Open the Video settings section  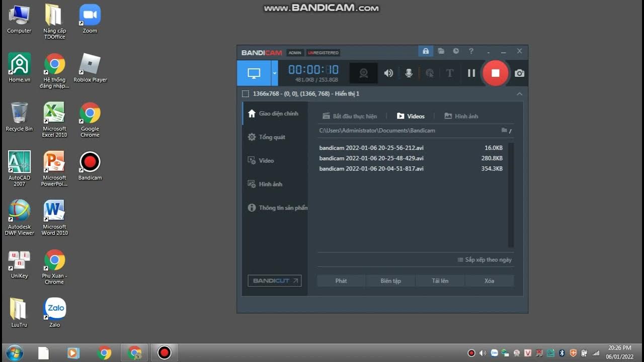[x=275, y=160]
